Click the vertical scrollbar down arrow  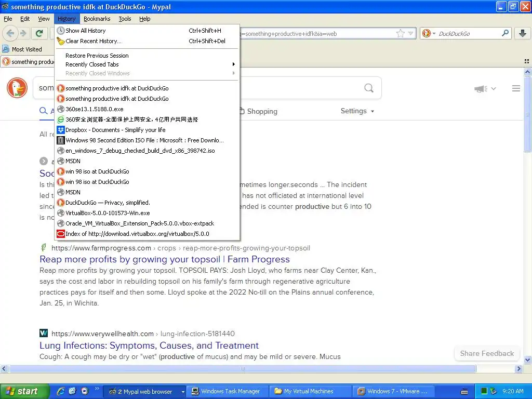pos(527,360)
